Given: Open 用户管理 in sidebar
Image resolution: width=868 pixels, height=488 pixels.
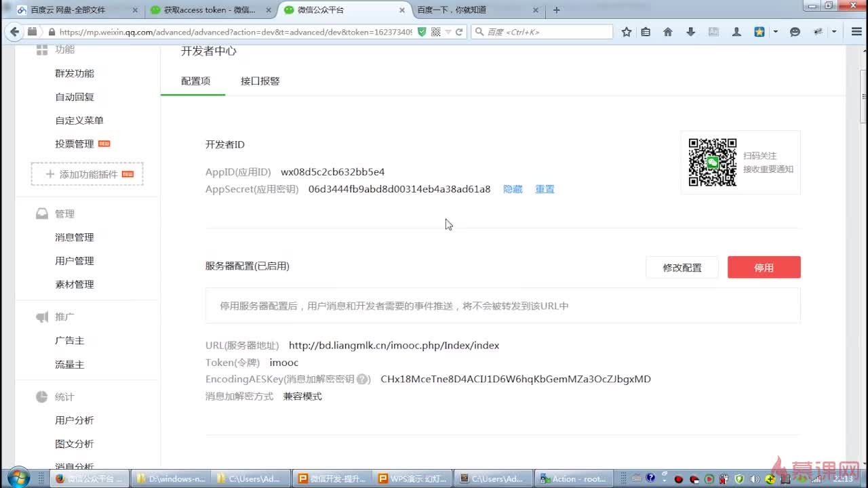Looking at the screenshot, I should pyautogui.click(x=75, y=261).
